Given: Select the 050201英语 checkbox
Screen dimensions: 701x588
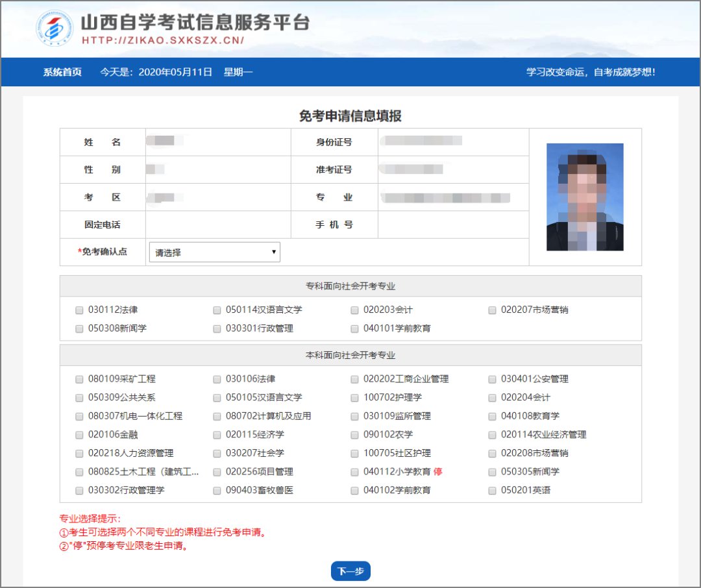Looking at the screenshot, I should (x=493, y=491).
